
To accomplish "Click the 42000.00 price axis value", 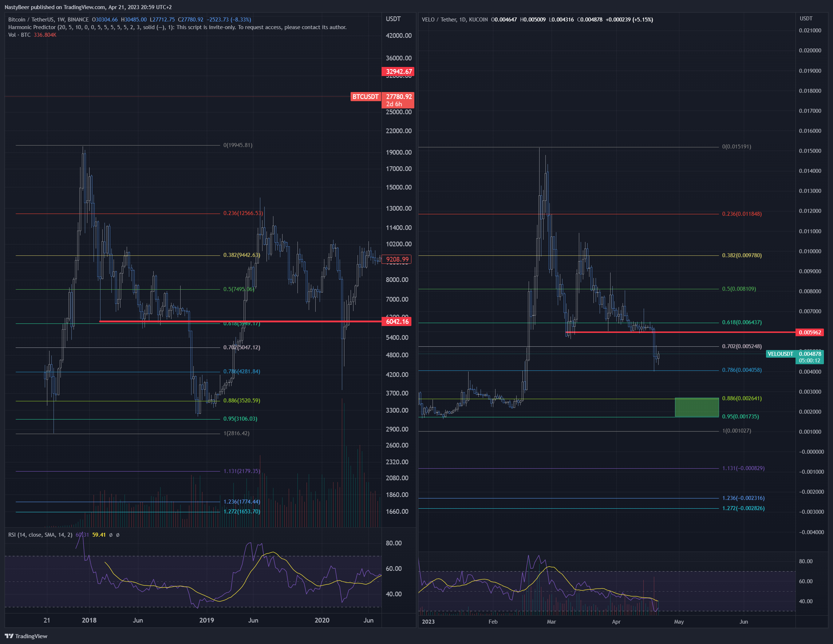I will click(399, 35).
